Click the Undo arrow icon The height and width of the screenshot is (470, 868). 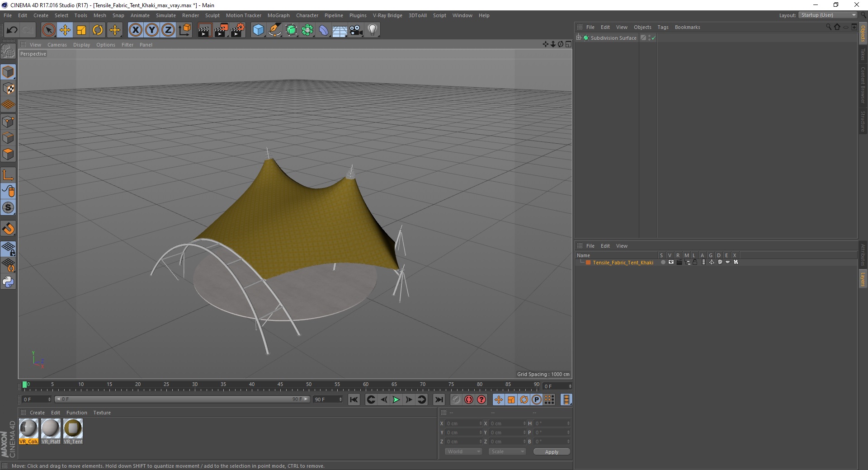point(12,30)
